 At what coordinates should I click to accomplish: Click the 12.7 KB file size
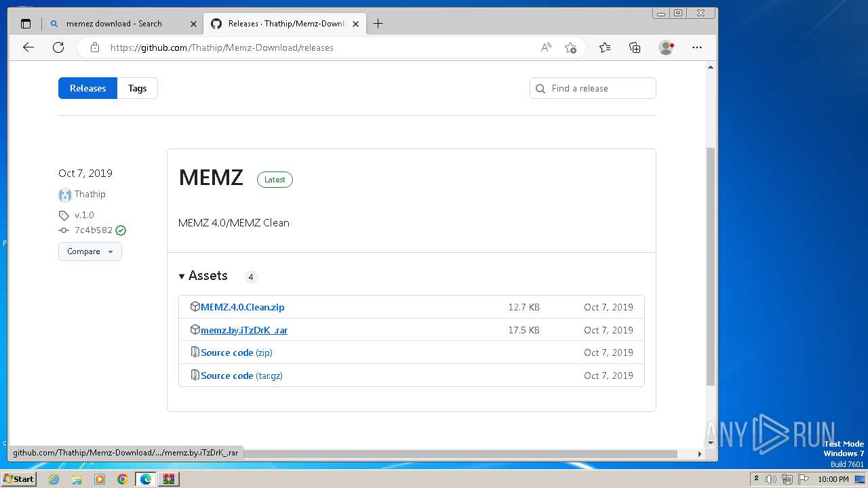point(524,307)
